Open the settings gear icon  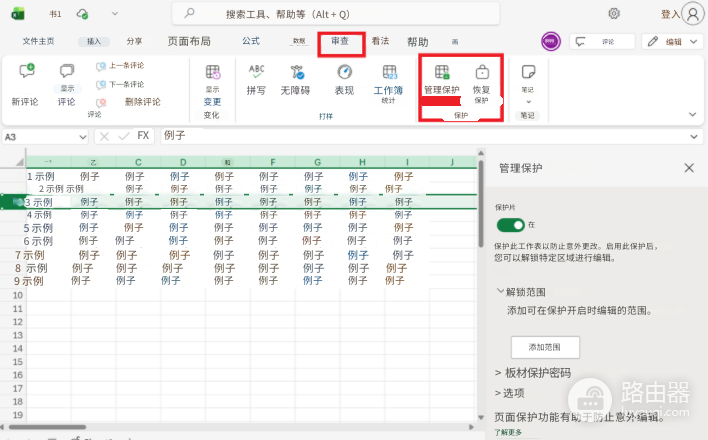[614, 14]
